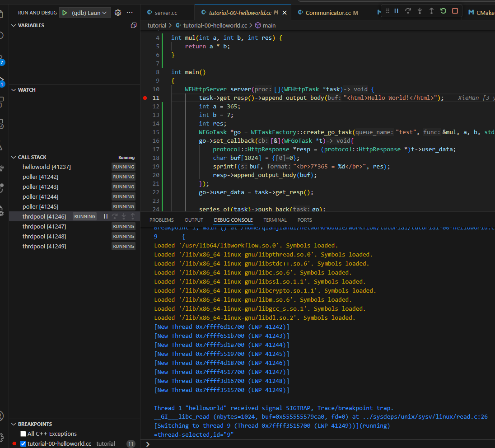Step into in debug toolbar
Screen dimensions: 495x448
(420, 11)
